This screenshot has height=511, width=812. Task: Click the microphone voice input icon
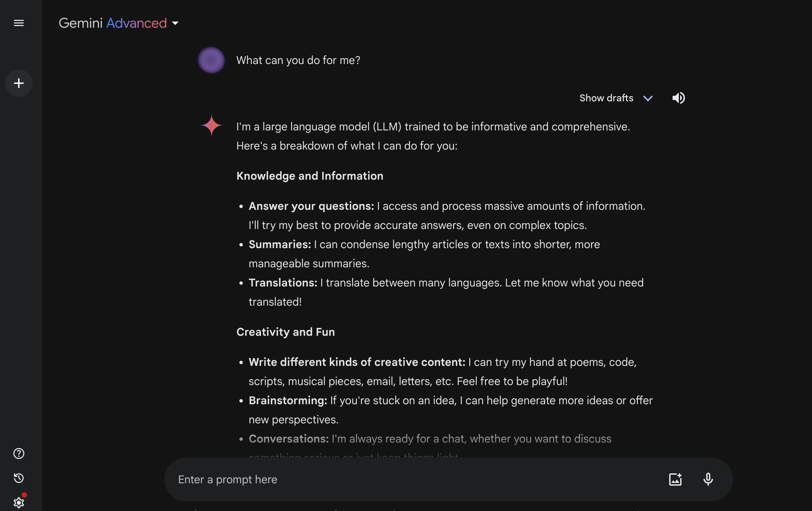(x=708, y=479)
